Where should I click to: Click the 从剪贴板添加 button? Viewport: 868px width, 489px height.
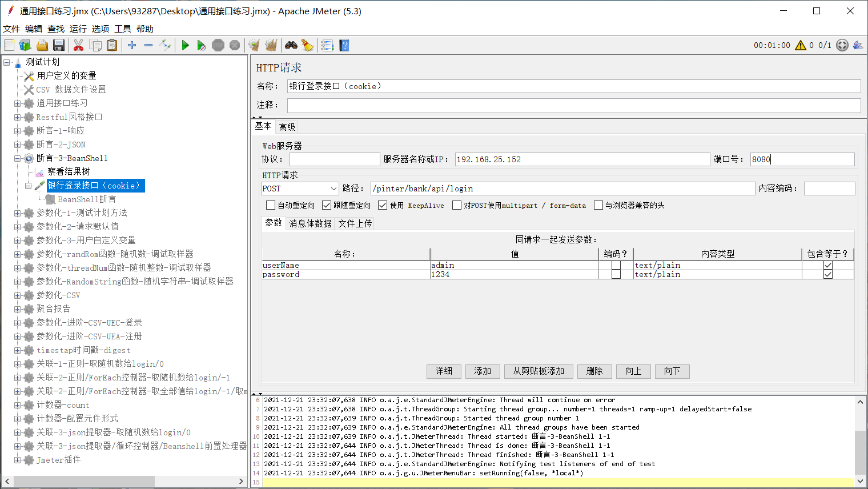(539, 371)
